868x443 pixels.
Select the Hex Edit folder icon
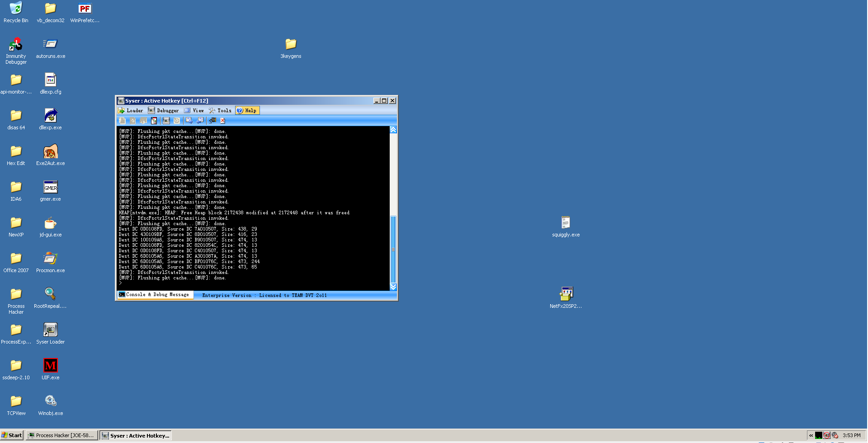pos(16,156)
